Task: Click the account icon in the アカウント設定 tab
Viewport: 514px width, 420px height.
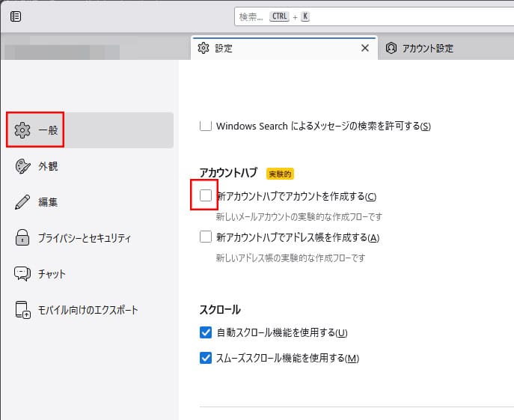Action: click(x=391, y=48)
